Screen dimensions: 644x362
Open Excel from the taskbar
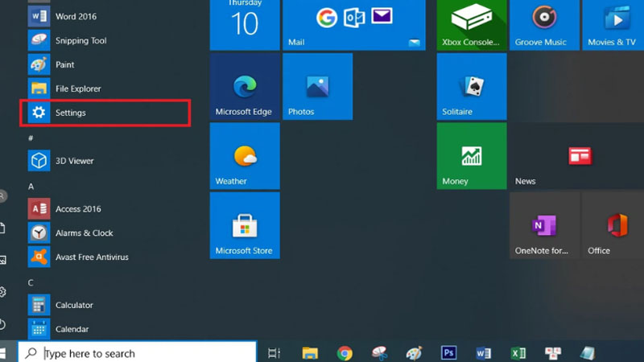(x=518, y=353)
